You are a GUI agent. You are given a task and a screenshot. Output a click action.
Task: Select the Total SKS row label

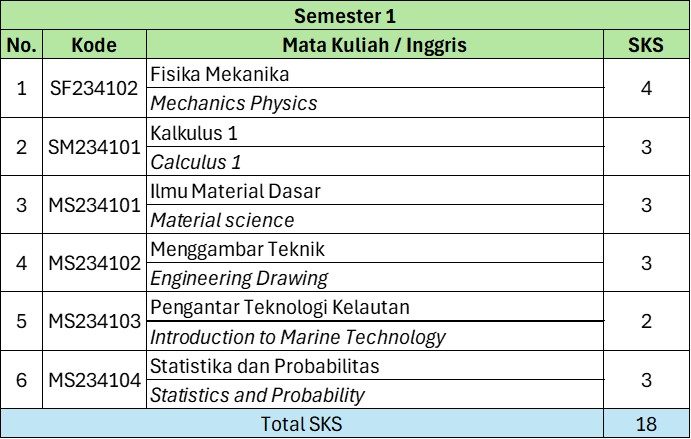(x=301, y=424)
